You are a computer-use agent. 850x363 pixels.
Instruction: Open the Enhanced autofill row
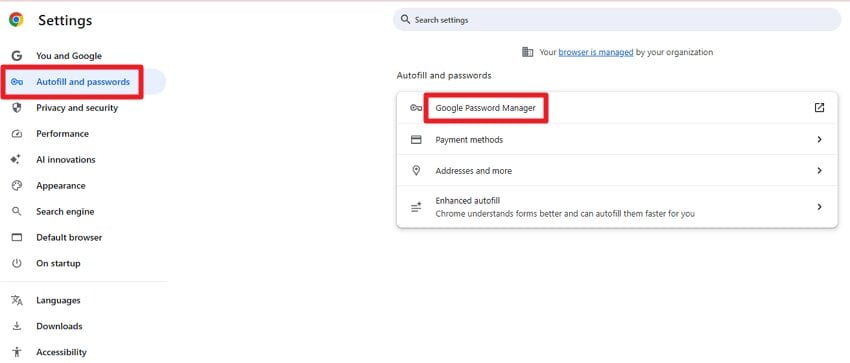617,207
